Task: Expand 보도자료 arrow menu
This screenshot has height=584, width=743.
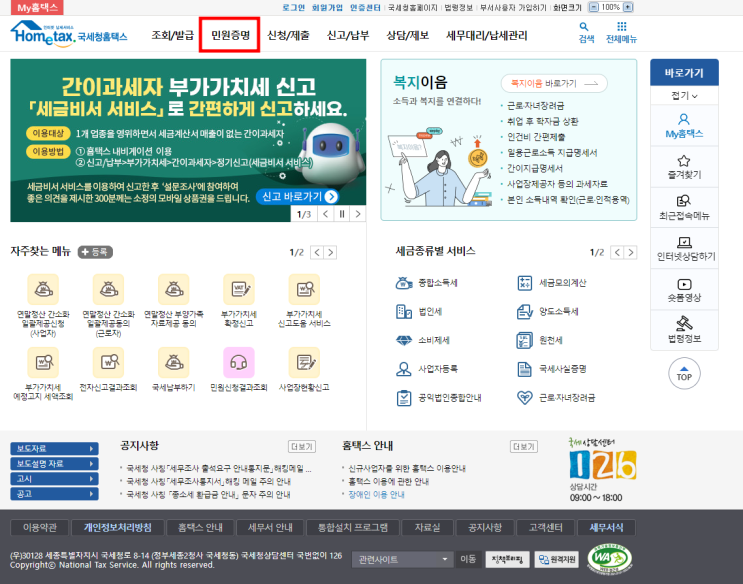Action: (x=54, y=448)
